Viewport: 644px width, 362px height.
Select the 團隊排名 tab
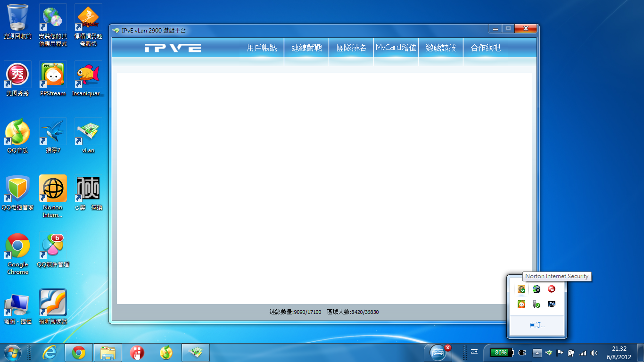point(351,48)
